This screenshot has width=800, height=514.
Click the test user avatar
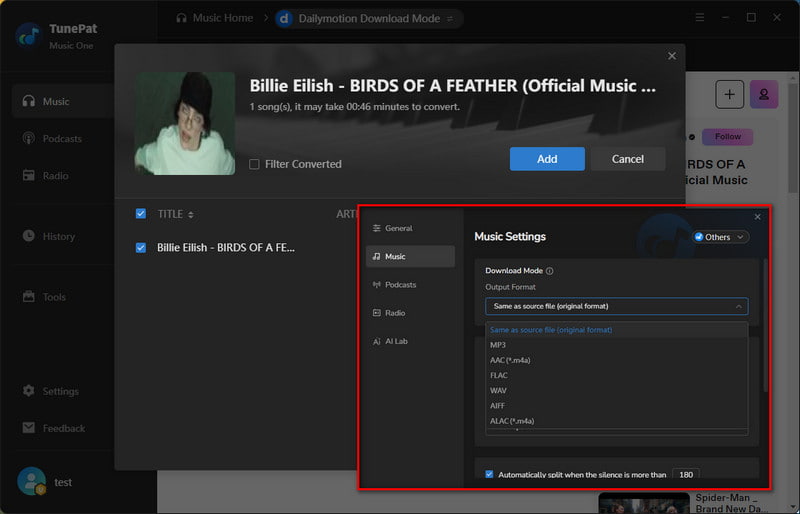(32, 481)
